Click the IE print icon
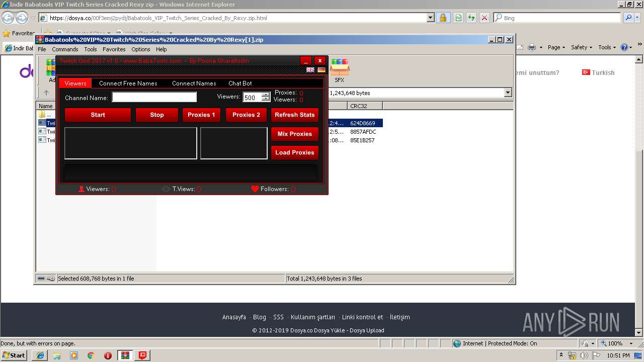This screenshot has width=644, height=362. point(532,47)
